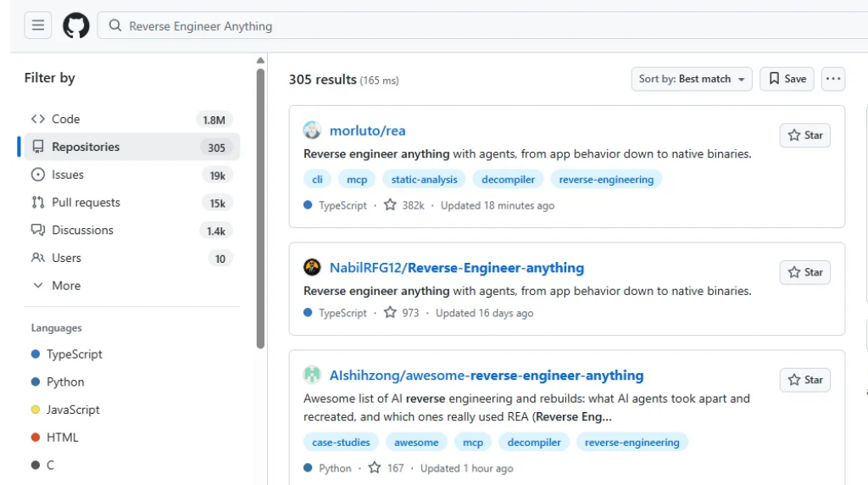868x485 pixels.
Task: Click mcp tag under morluto/rea
Action: coord(357,180)
